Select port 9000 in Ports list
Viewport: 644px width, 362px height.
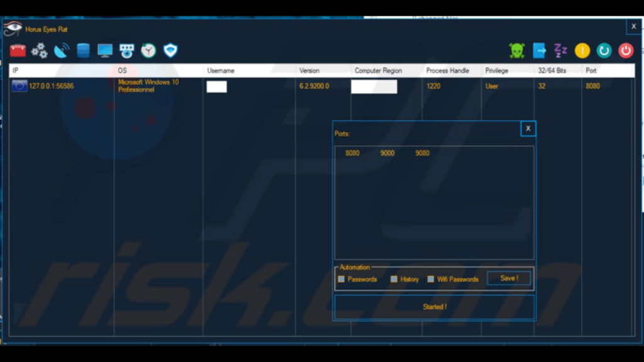[x=387, y=153]
